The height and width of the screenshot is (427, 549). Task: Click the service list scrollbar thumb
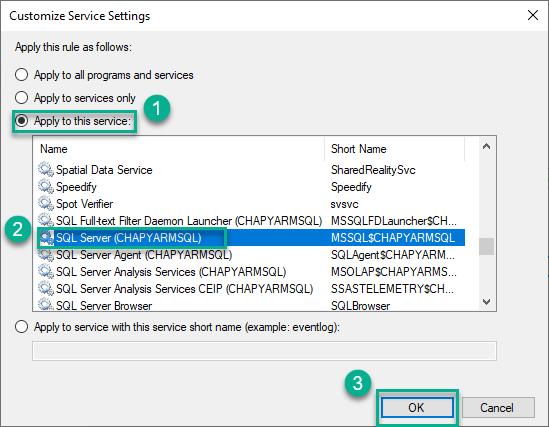tap(486, 246)
